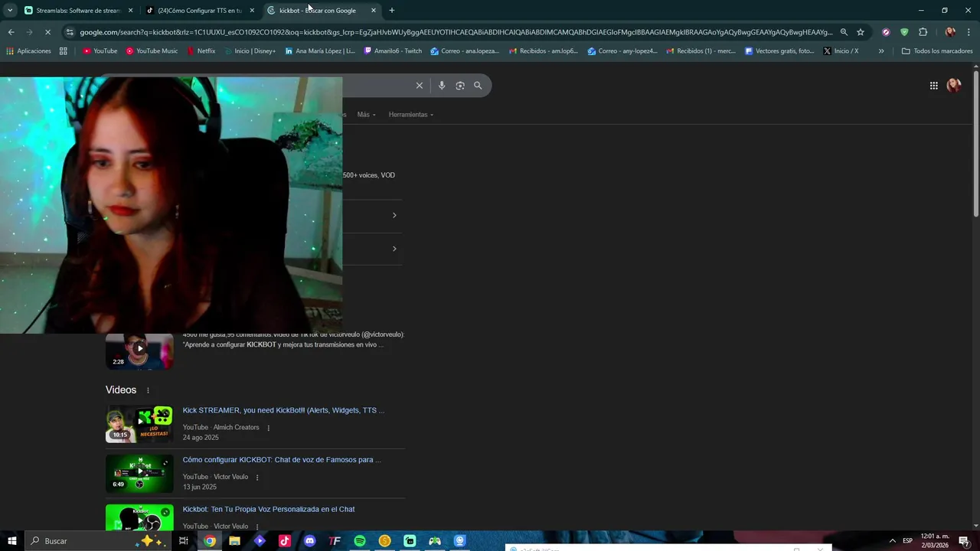Open Chrome three-dot menu
This screenshot has height=551, width=980.
pyautogui.click(x=969, y=32)
